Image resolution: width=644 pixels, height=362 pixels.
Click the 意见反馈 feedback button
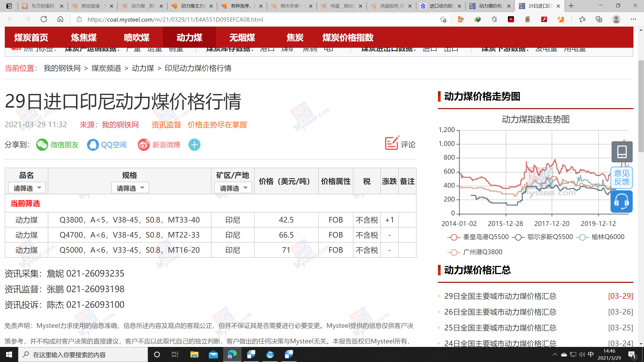(x=621, y=177)
